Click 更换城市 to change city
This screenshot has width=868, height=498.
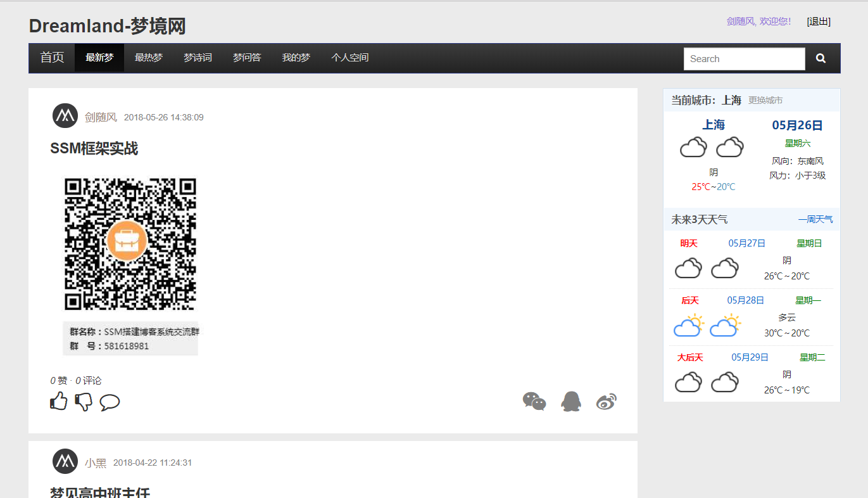click(765, 100)
